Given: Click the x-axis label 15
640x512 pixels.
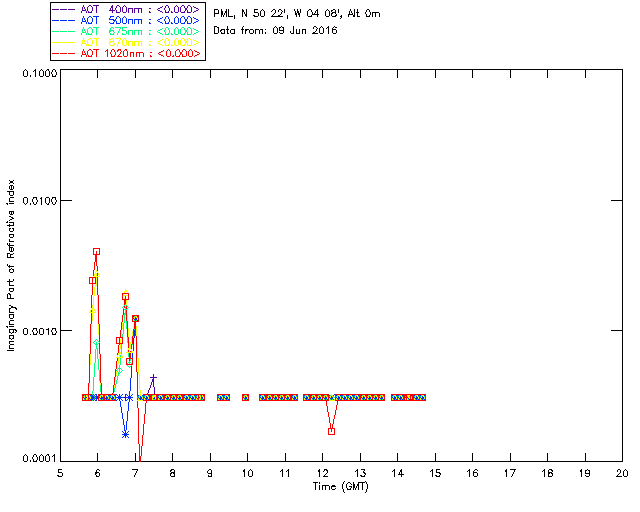Looking at the screenshot, I should 435,474.
